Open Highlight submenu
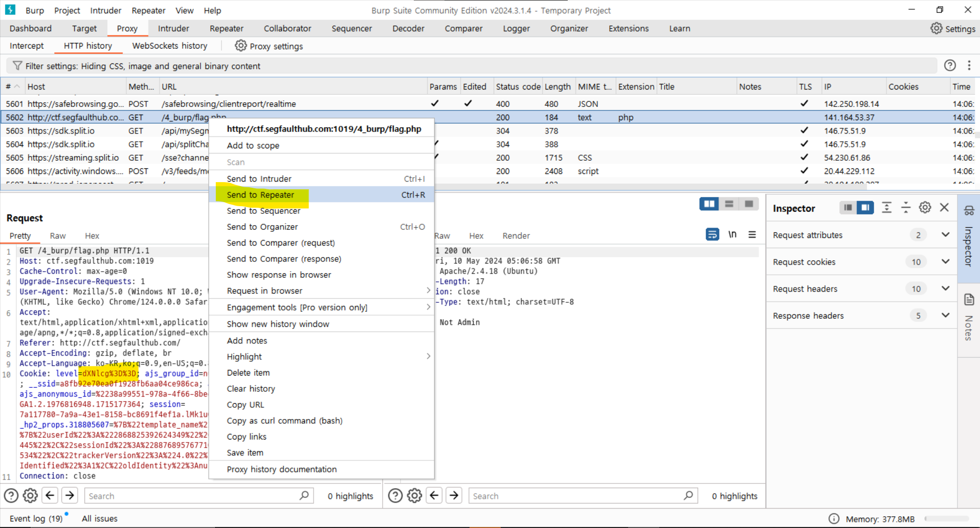Screen dimensions: 980x528 pyautogui.click(x=322, y=357)
